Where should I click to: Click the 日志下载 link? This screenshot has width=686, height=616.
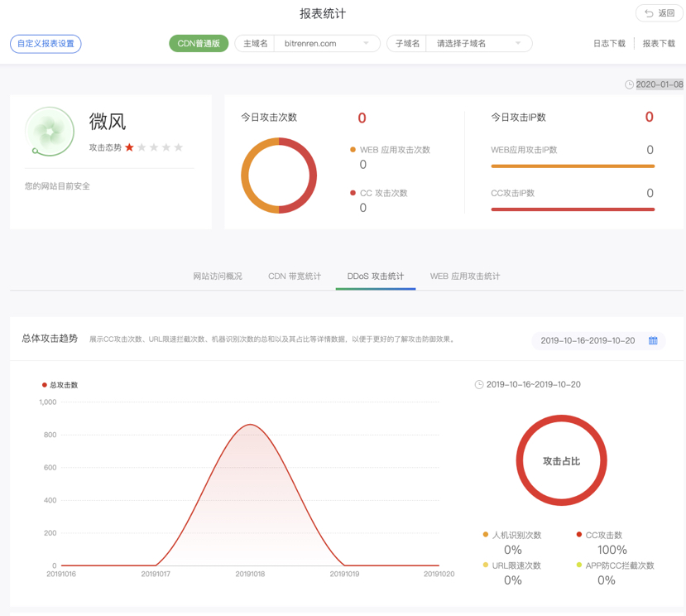point(609,43)
